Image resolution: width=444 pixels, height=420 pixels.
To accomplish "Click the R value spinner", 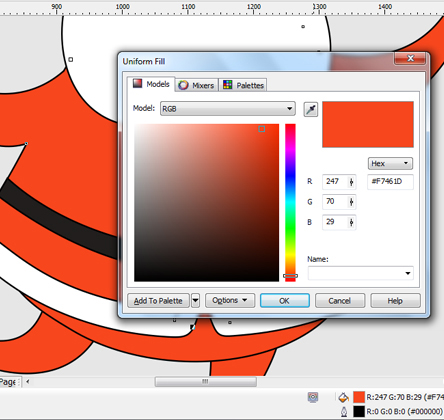I will pyautogui.click(x=339, y=182).
